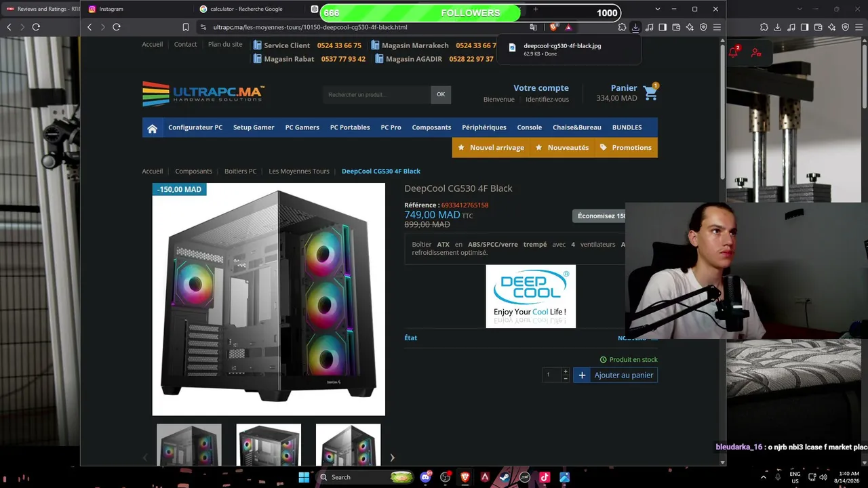
Task: Click Ajouter au panier button
Action: click(615, 375)
